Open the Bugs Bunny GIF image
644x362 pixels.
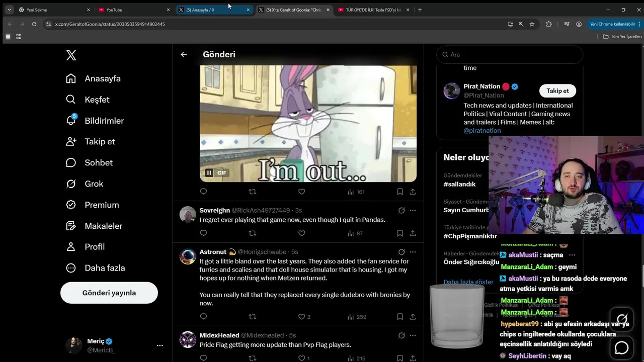pyautogui.click(x=308, y=124)
